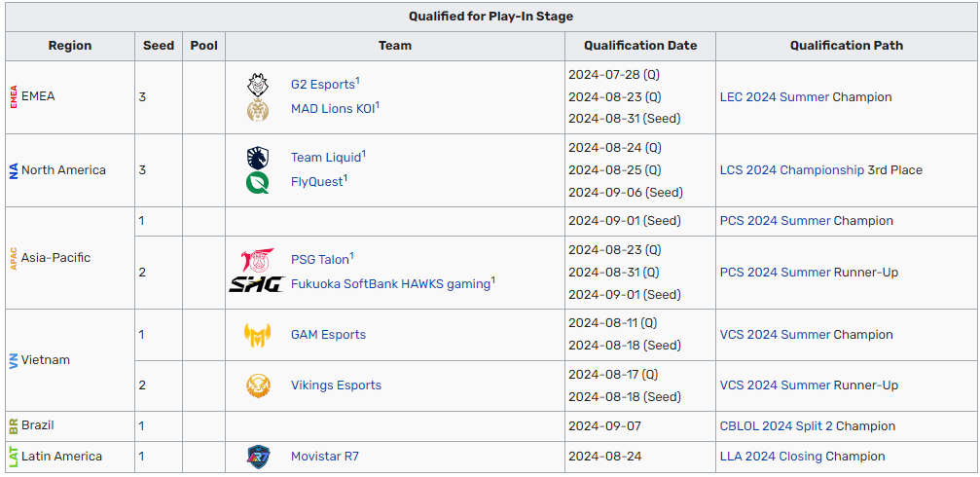Open the LEC 2024 Summer link
The image size is (980, 477).
tap(775, 97)
